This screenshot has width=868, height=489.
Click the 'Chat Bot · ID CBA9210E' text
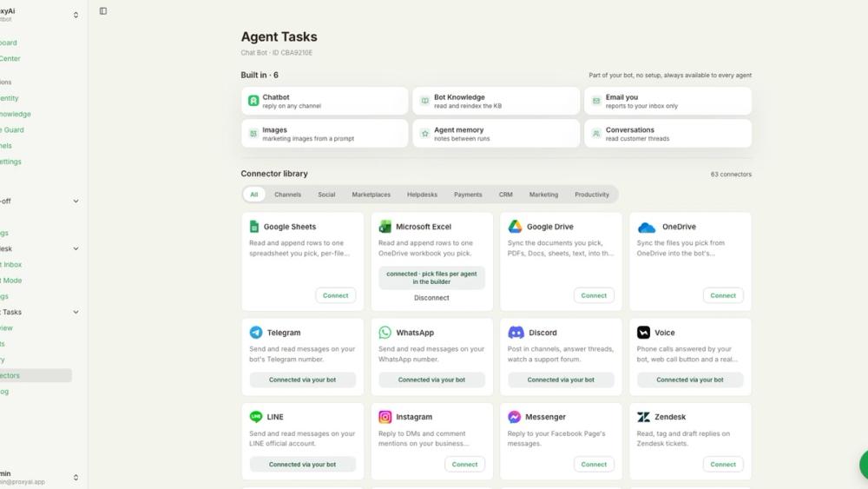click(x=276, y=53)
